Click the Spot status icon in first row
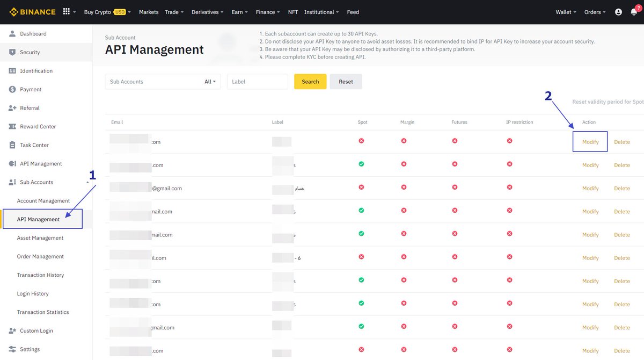The image size is (644, 360). (x=361, y=141)
